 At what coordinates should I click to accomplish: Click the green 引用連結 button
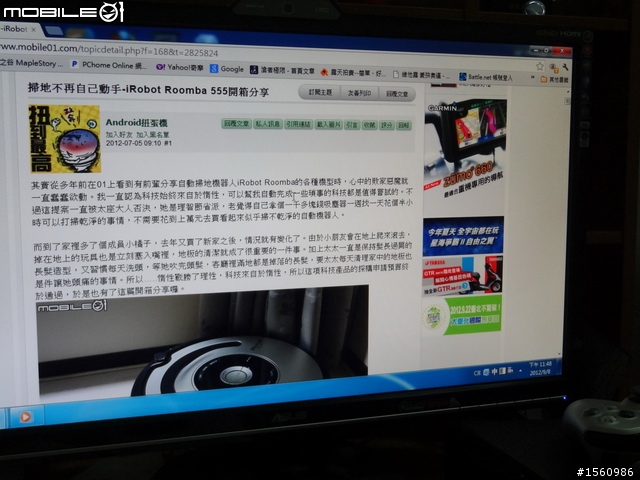(298, 124)
